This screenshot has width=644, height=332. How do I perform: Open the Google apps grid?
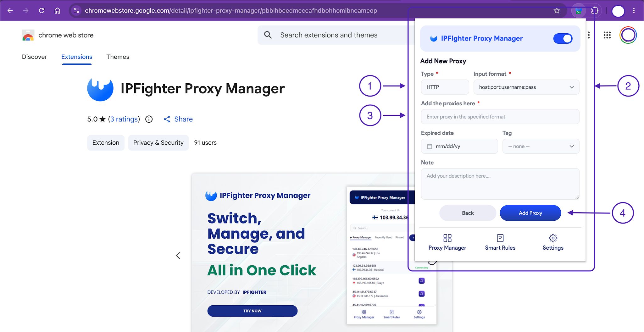[x=607, y=35]
